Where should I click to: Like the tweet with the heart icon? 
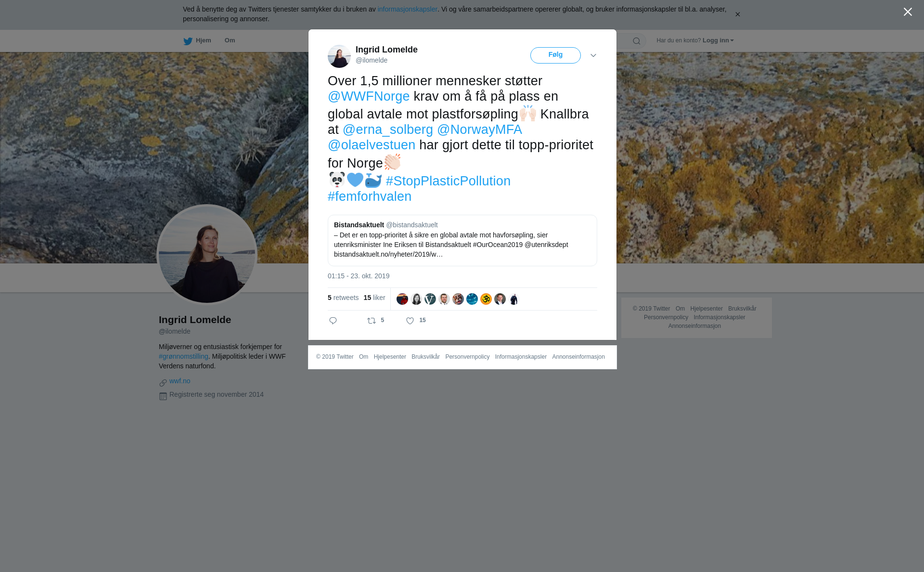pyautogui.click(x=410, y=321)
